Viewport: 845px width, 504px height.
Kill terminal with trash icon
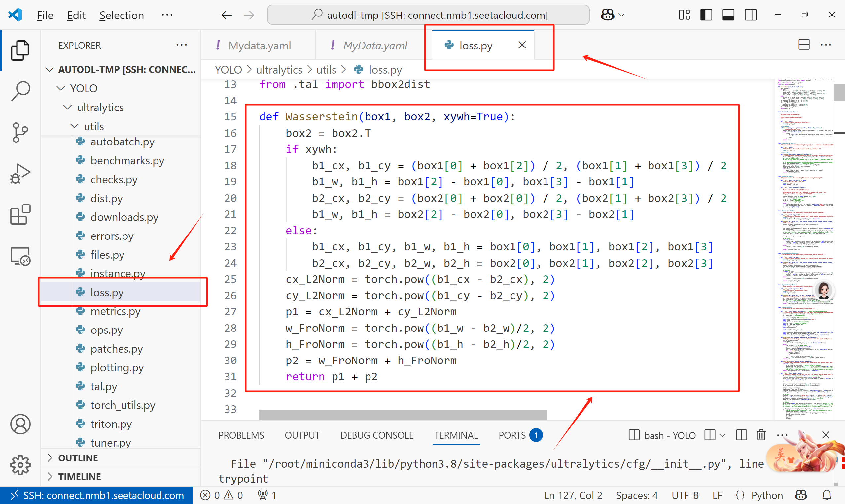[x=761, y=435]
